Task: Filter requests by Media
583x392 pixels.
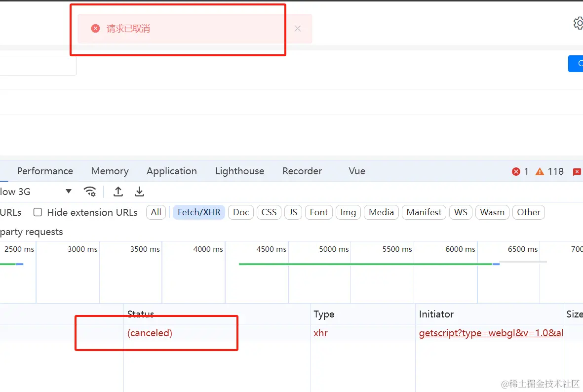Action: pos(381,212)
